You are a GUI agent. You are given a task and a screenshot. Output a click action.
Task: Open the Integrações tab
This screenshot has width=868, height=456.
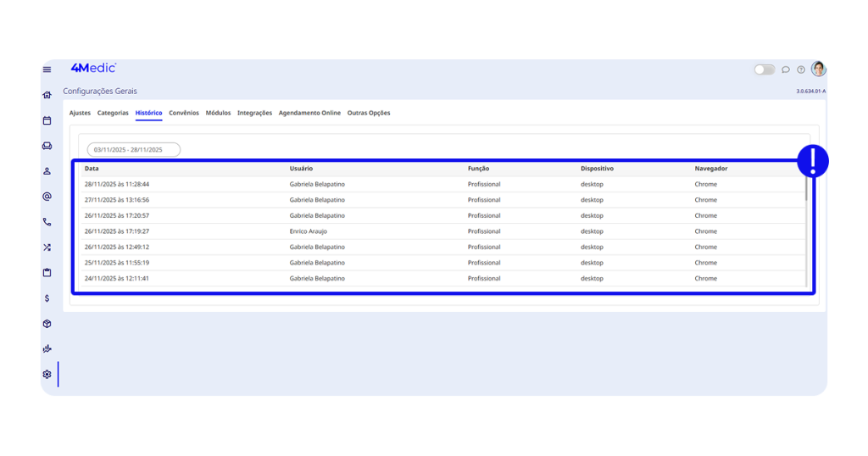coord(254,113)
